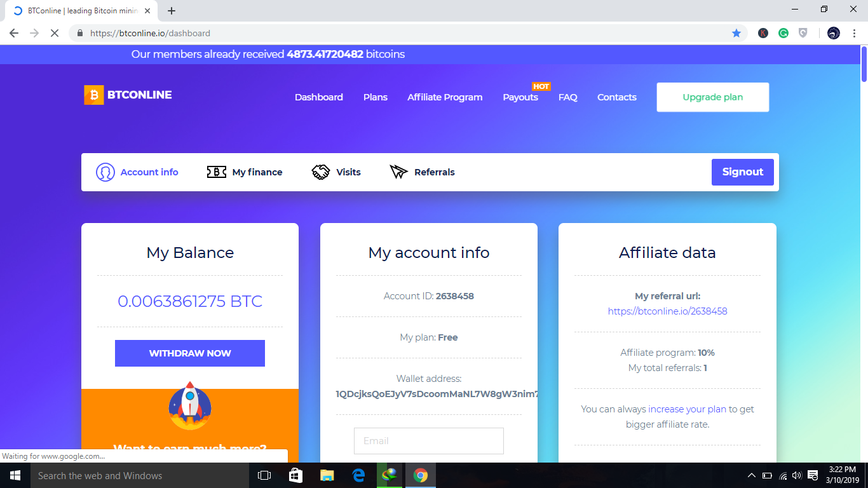This screenshot has height=488, width=868.
Task: Click the BTCONLINE logo
Action: pos(127,95)
